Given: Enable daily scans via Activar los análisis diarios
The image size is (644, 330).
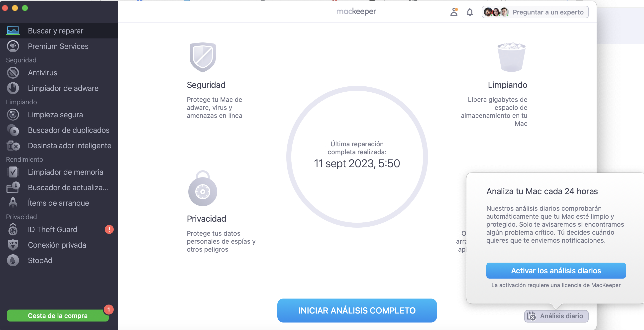Looking at the screenshot, I should [556, 270].
